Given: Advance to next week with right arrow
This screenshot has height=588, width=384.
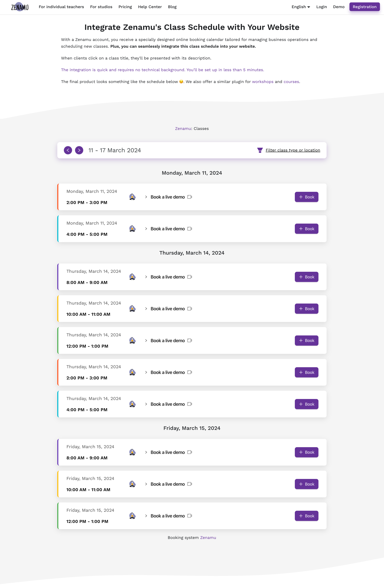Looking at the screenshot, I should coord(79,150).
